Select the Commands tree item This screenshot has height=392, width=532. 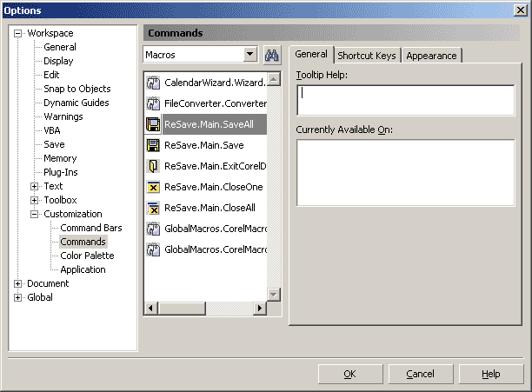click(83, 242)
